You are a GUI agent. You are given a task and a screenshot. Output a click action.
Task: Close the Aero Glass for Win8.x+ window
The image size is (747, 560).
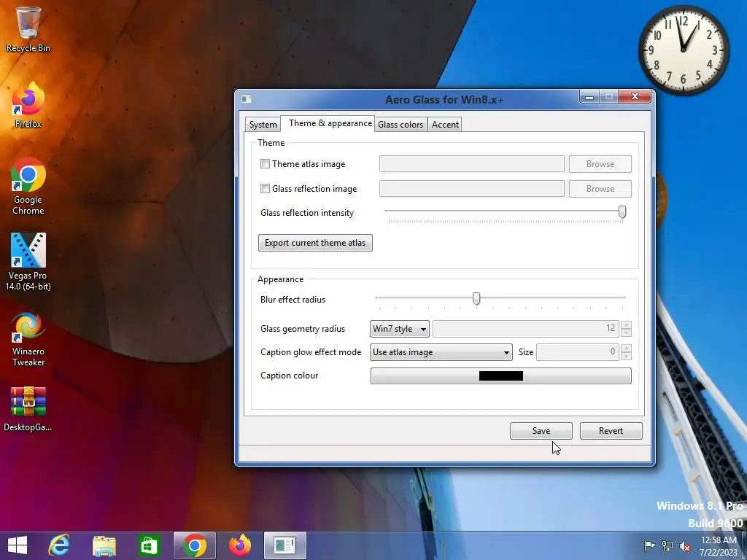point(635,97)
